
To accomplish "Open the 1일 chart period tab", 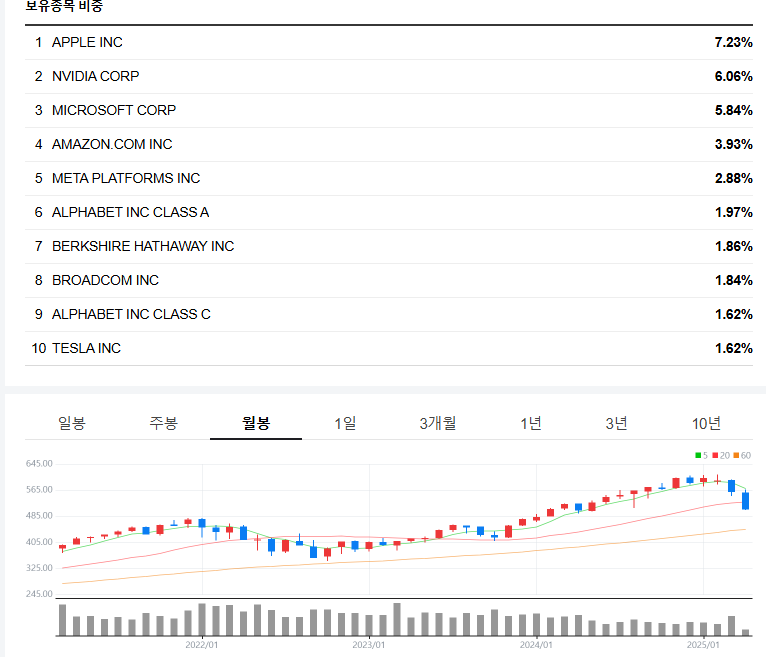I will (345, 423).
